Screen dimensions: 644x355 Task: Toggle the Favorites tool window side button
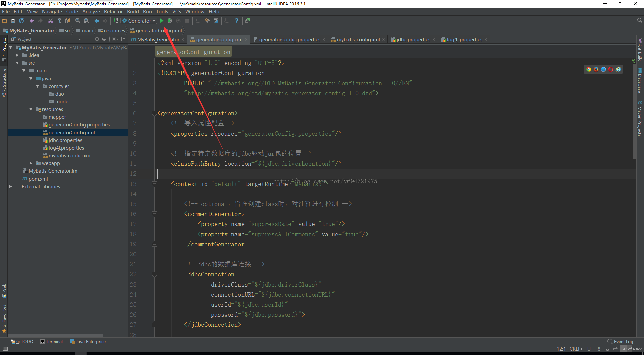(x=4, y=318)
